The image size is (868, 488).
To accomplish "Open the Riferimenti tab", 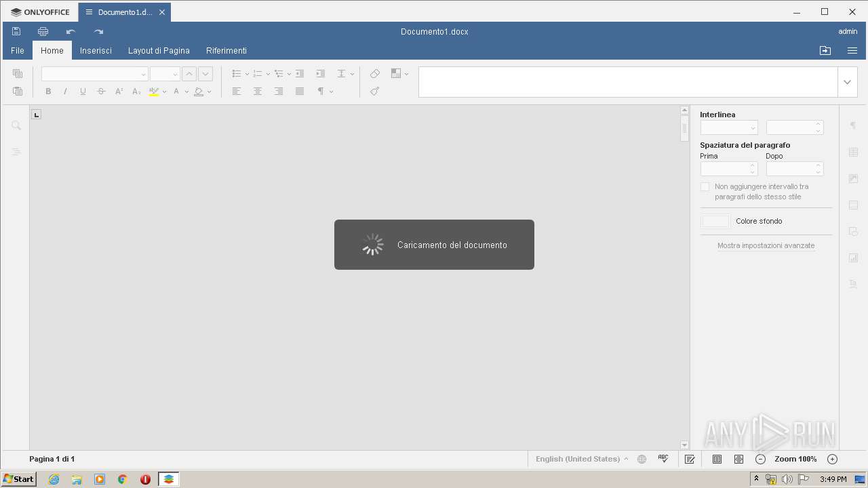I will click(x=226, y=51).
